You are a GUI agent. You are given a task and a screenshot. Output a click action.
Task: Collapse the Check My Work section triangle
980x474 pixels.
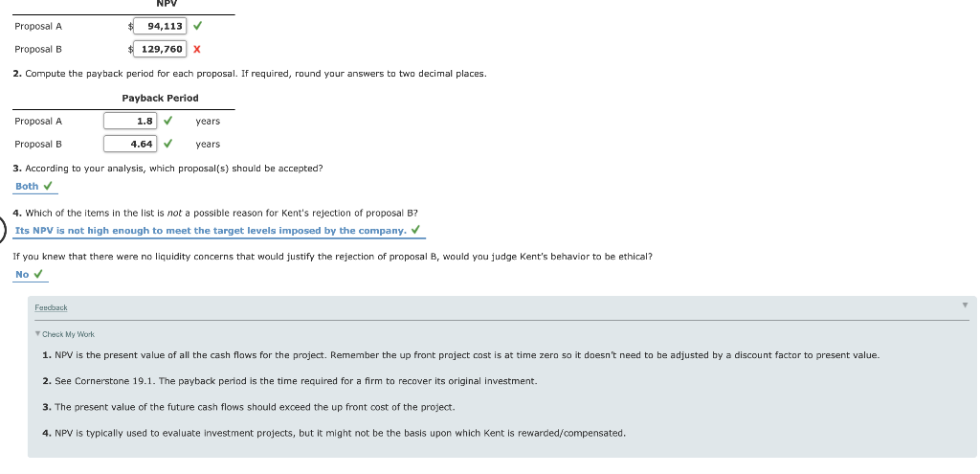pos(37,334)
